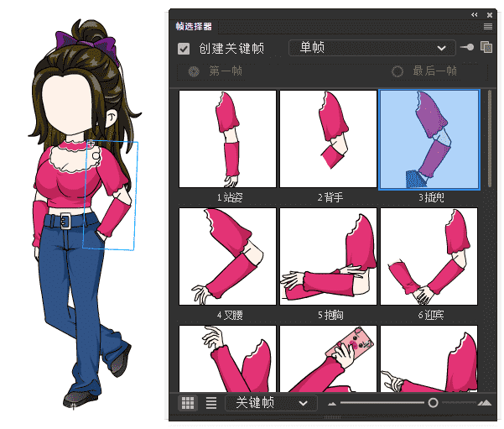Select the 2 背手 frame thumbnail

[328, 139]
